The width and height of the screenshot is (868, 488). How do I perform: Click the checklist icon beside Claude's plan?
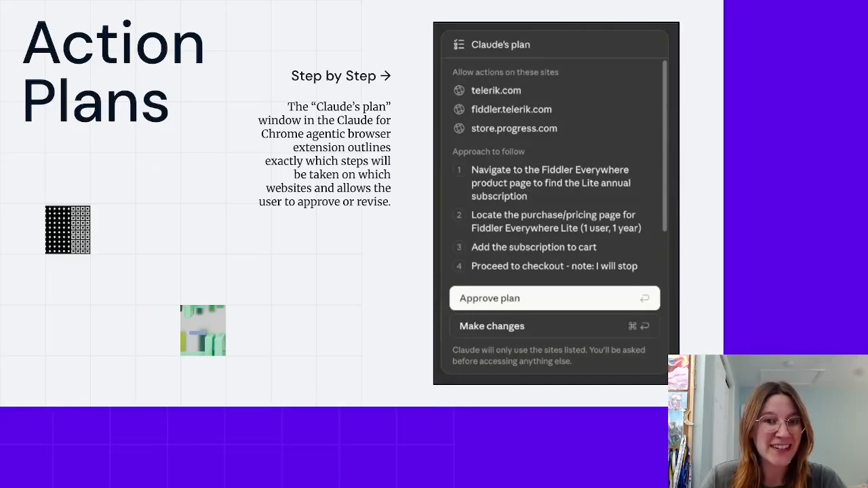(x=459, y=45)
